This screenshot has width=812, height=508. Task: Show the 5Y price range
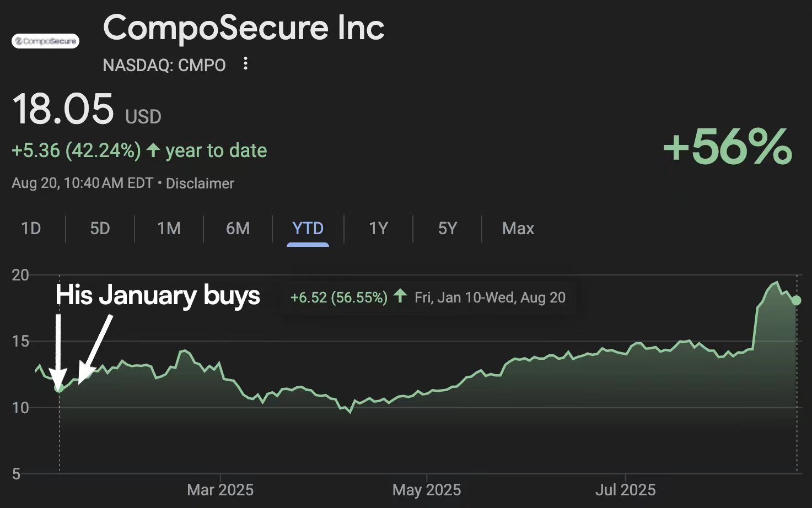coord(447,228)
